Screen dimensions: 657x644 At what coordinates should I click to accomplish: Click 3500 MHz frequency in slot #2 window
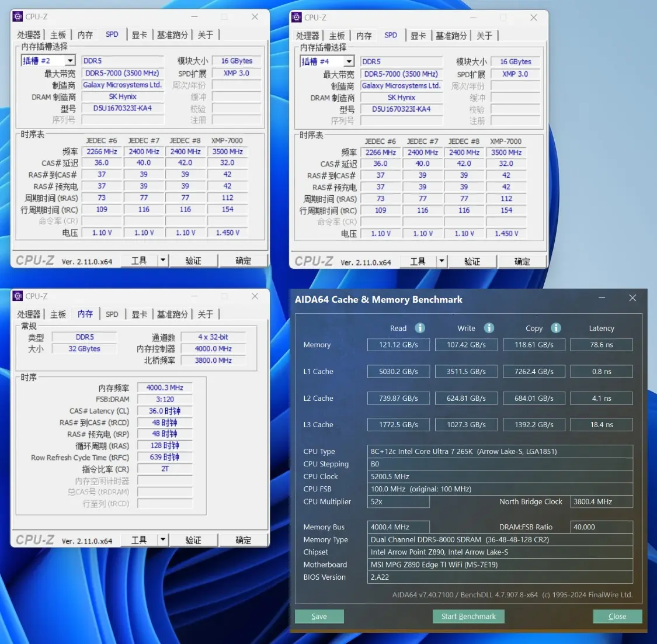coord(227,152)
